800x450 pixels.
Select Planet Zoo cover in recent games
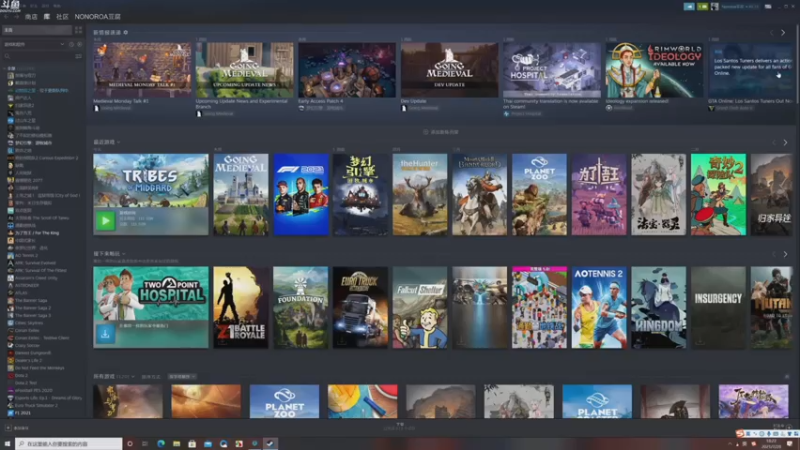(539, 194)
